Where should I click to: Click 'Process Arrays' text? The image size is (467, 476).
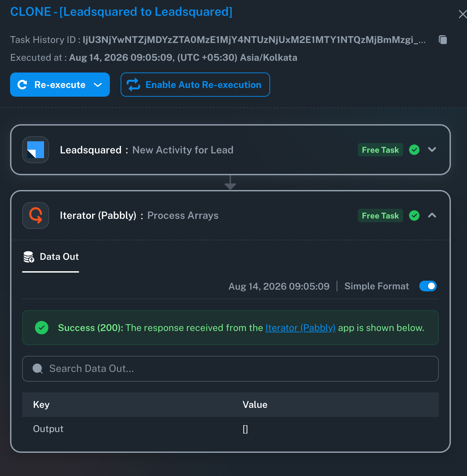[183, 216]
